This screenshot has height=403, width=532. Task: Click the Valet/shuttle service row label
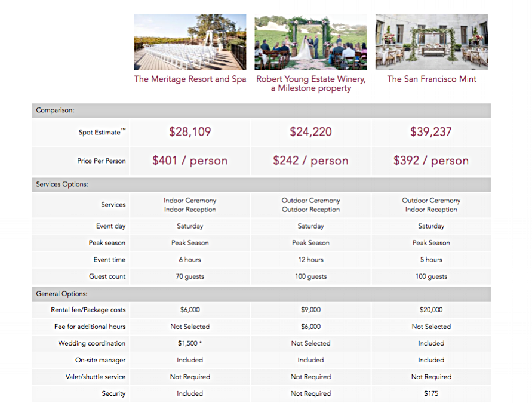[96, 377]
